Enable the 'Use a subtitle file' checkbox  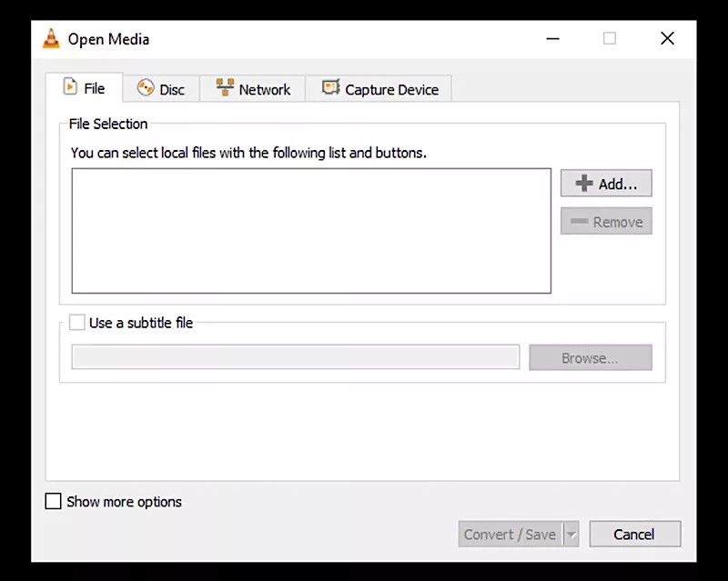coord(77,323)
